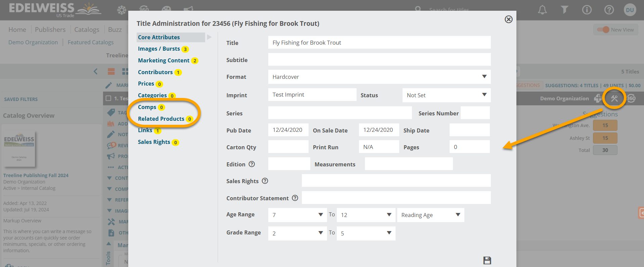The height and width of the screenshot is (267, 644).
Task: Click the Sales Rights field help icon
Action: [x=265, y=181]
